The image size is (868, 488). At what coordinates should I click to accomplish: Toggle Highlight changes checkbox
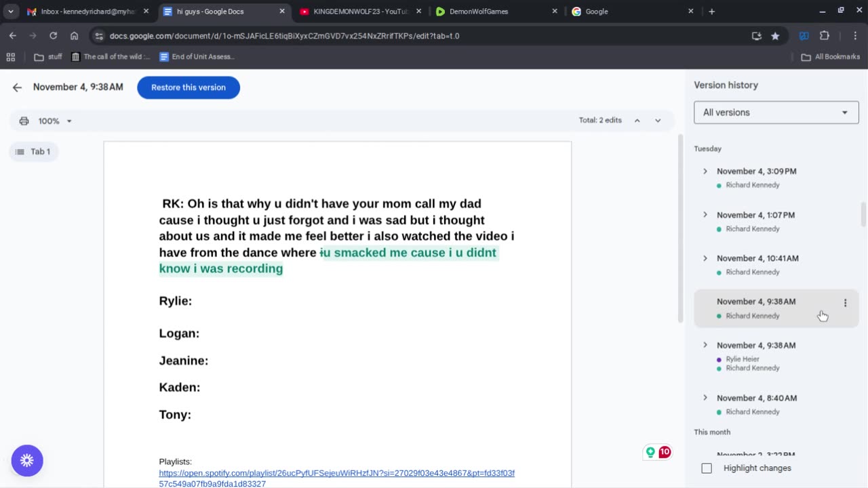tap(707, 468)
